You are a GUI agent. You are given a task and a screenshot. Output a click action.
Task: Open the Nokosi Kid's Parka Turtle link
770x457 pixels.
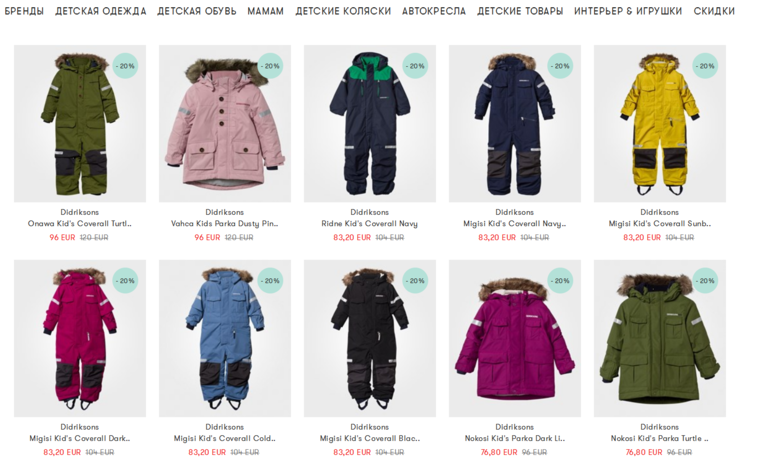tap(660, 438)
